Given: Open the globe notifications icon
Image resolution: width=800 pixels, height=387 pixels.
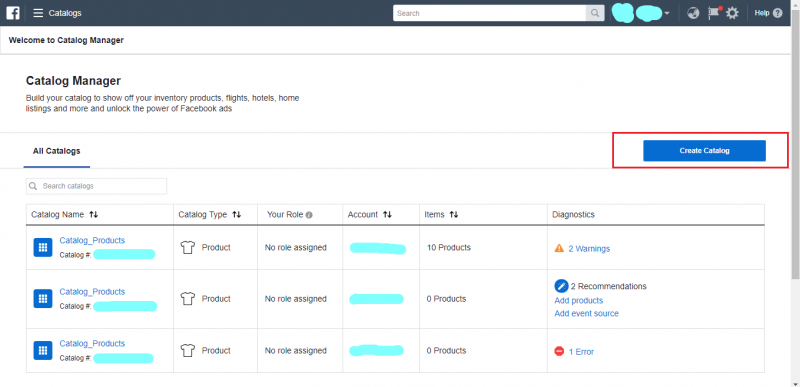Looking at the screenshot, I should [693, 13].
